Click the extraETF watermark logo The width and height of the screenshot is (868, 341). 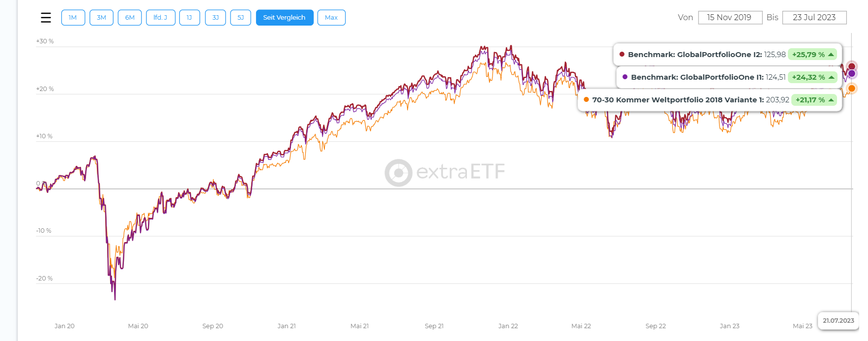[444, 172]
